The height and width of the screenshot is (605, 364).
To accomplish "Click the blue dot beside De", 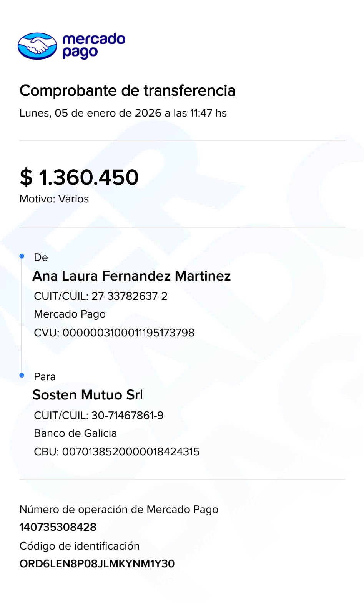I will 22,256.
